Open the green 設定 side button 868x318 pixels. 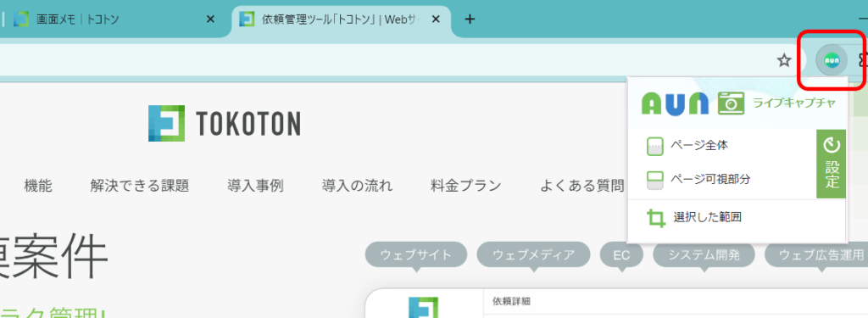832,164
